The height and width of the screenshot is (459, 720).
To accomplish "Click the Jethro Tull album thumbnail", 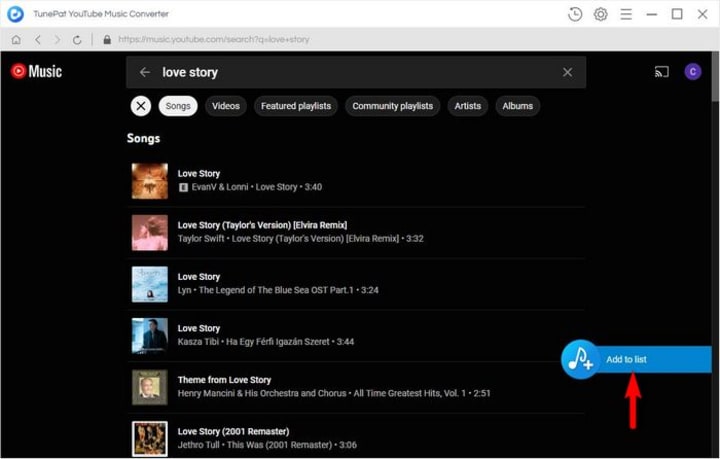I will (150, 439).
